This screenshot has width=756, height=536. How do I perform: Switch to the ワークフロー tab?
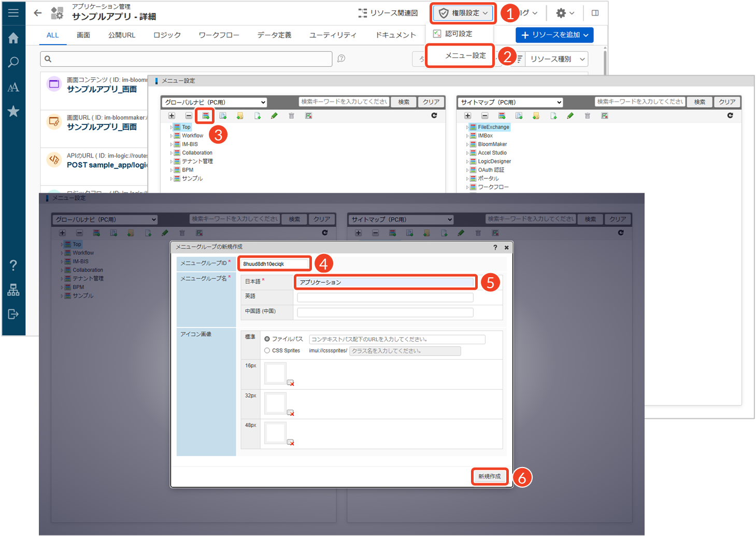219,35
